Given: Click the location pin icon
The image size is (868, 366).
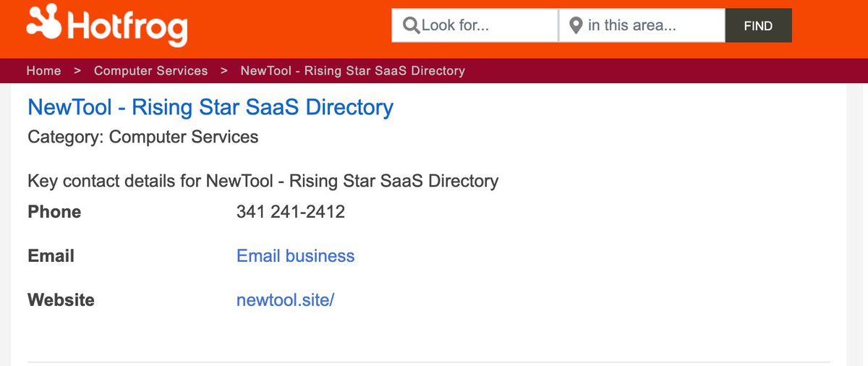Looking at the screenshot, I should [x=576, y=26].
